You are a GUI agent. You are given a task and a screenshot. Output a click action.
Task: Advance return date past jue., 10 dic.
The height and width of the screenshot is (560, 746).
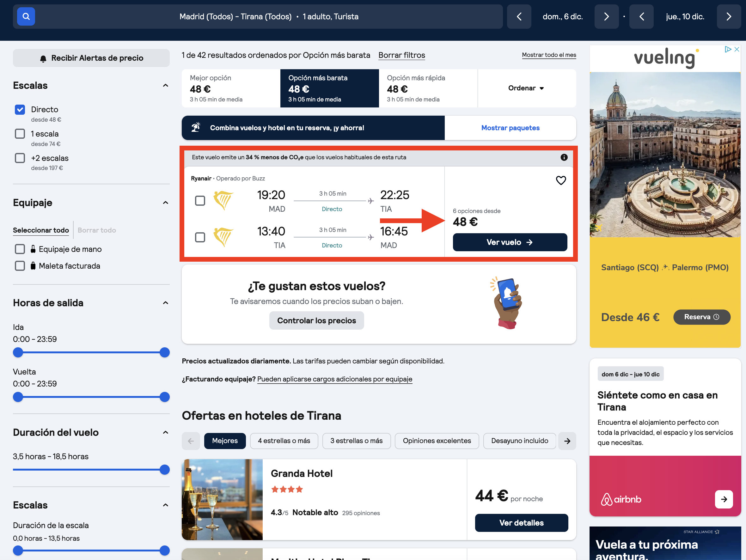pos(729,16)
